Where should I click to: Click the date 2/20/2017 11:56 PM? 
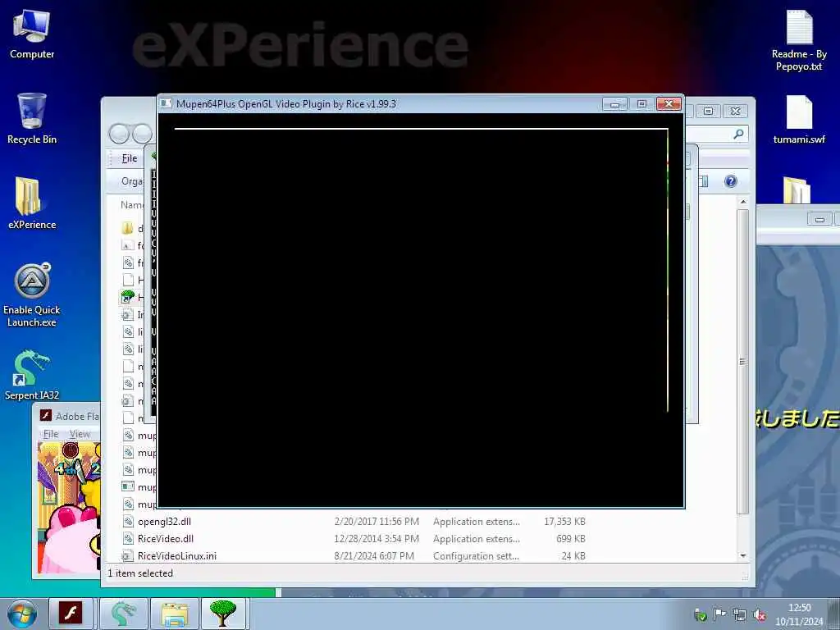[x=377, y=521]
